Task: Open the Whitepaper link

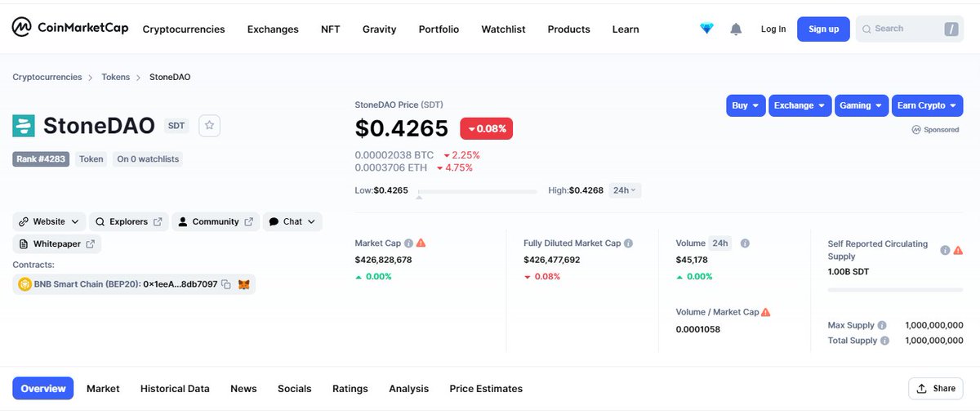Action: point(56,244)
